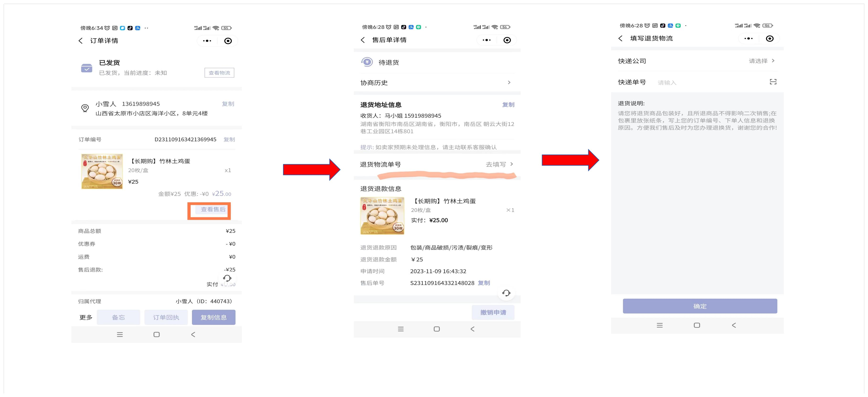Tap 查看物流 button
This screenshot has height=397, width=868.
pyautogui.click(x=219, y=73)
